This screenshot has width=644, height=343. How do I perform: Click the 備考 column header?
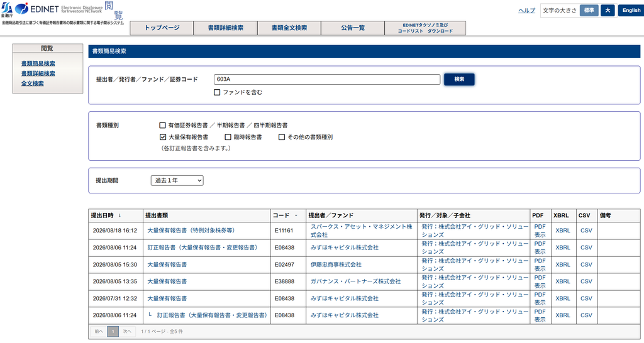619,215
